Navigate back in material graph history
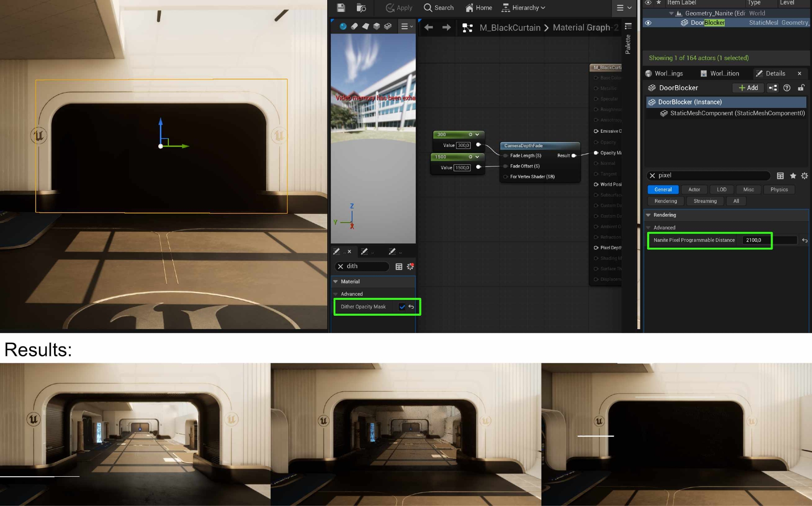The width and height of the screenshot is (812, 506). pos(428,28)
